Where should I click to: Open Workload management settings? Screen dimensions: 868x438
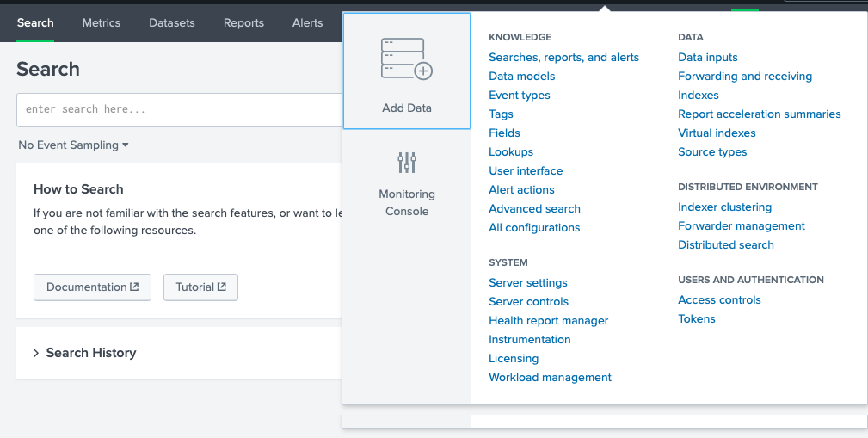tap(550, 378)
